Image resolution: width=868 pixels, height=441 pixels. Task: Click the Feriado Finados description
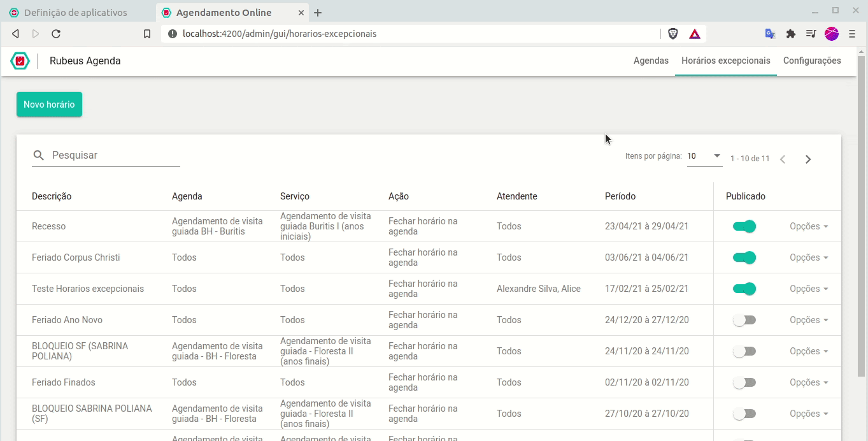(64, 382)
